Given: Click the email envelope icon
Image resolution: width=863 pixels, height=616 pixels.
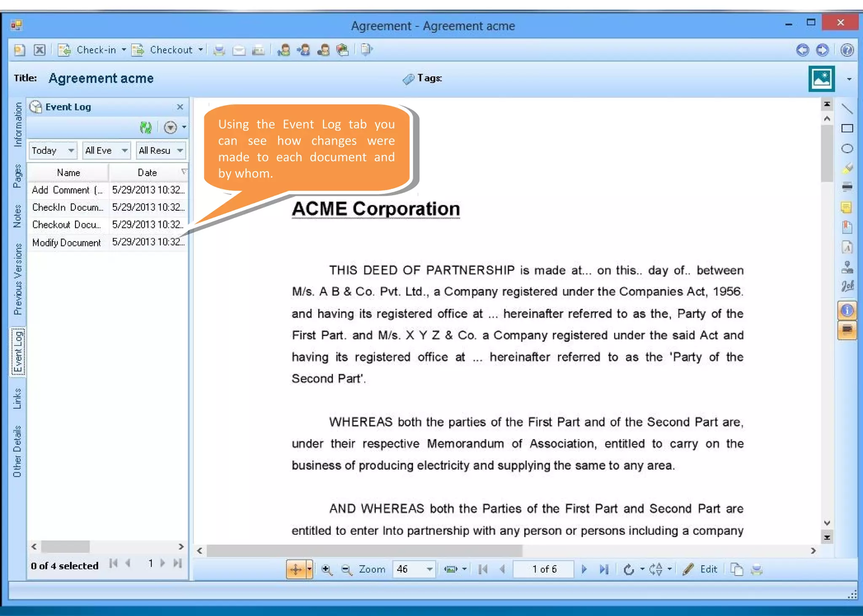Looking at the screenshot, I should point(239,50).
